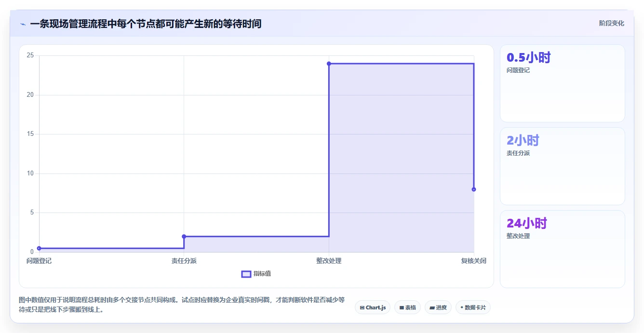The image size is (644, 333).
Task: Click the y-axis value 10
Action: [30, 173]
